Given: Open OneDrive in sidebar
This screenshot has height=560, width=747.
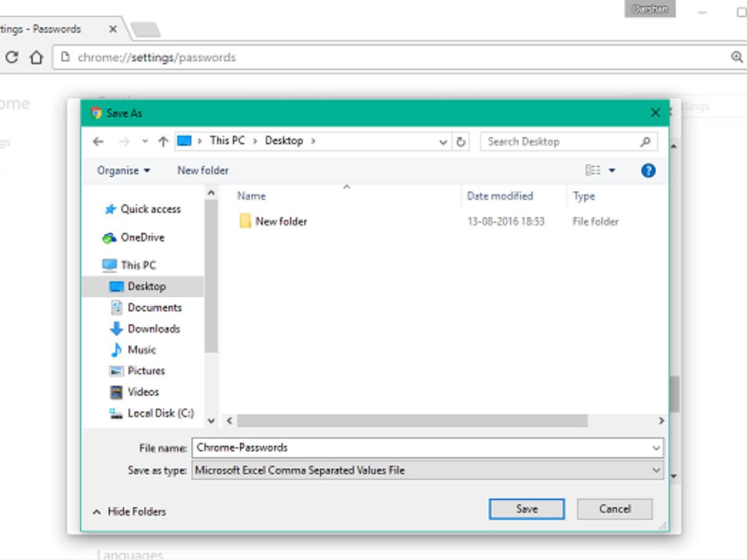Looking at the screenshot, I should 133,238.
